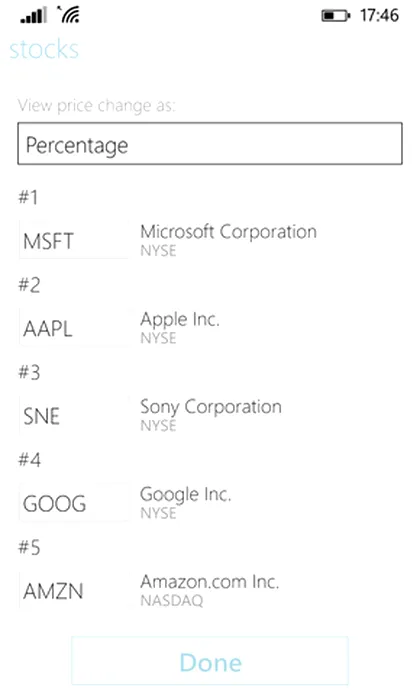The width and height of the screenshot is (420, 700).
Task: Open the Percentage price change dropdown
Action: pyautogui.click(x=210, y=144)
